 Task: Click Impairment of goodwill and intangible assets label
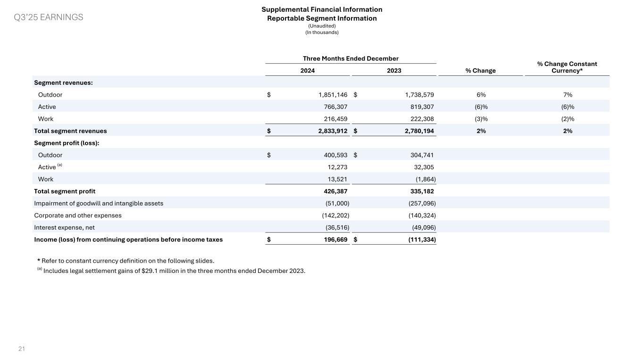(99, 204)
